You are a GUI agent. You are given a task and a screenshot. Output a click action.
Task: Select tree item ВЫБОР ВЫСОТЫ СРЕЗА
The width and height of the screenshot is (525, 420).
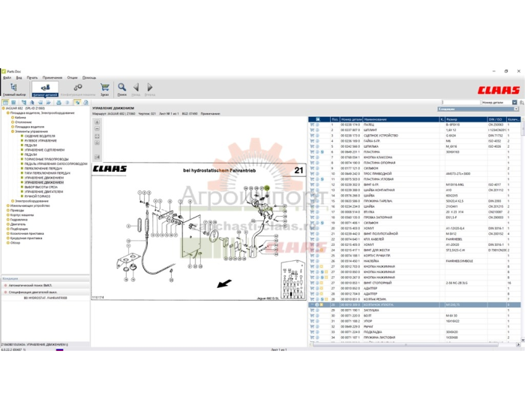coord(40,187)
